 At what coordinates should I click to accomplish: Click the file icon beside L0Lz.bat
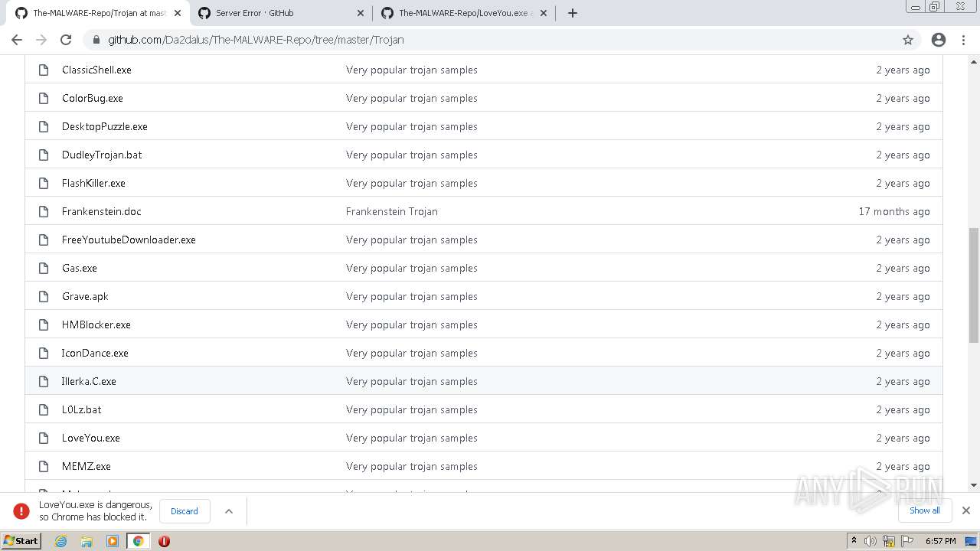pos(44,409)
